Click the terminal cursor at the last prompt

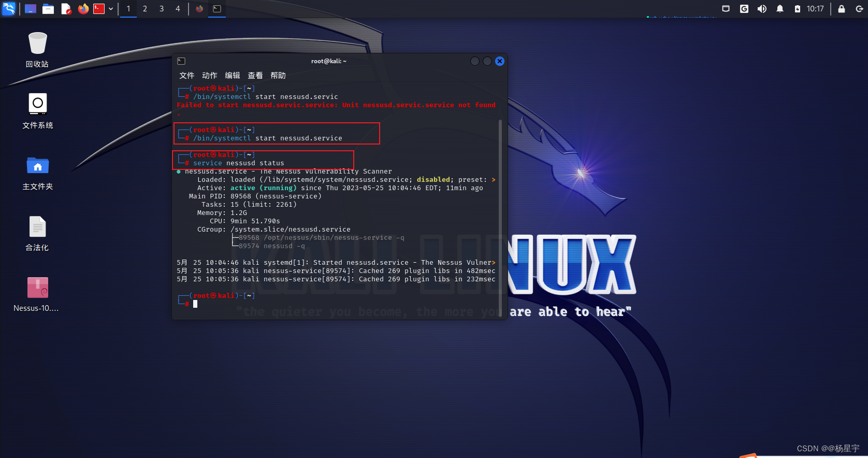tap(195, 304)
